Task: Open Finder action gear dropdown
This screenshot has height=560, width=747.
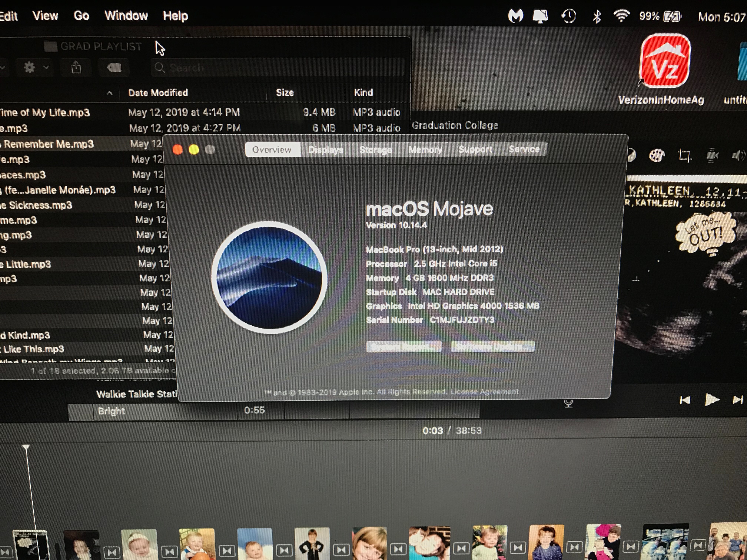Action: [x=36, y=68]
